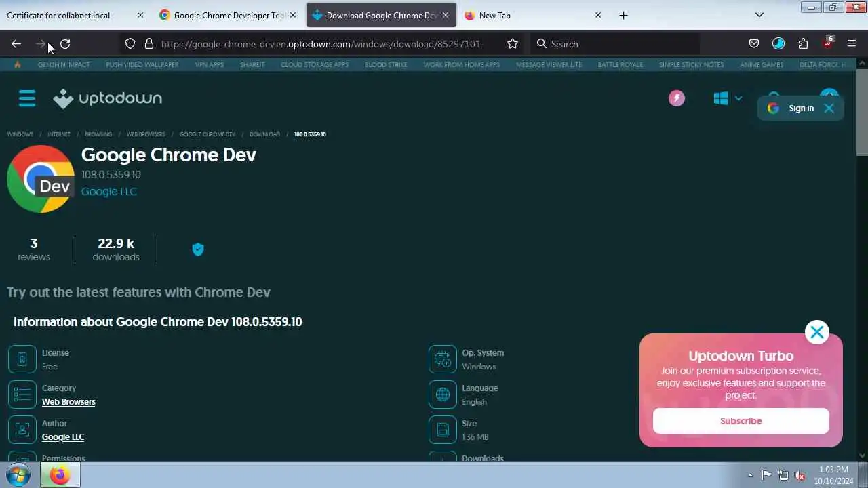Click the trending flame icon

point(17,65)
